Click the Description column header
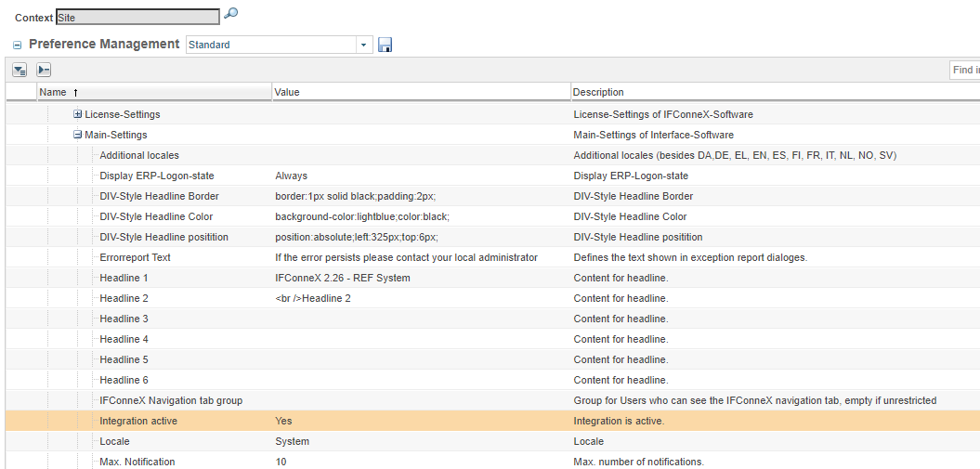 [598, 92]
